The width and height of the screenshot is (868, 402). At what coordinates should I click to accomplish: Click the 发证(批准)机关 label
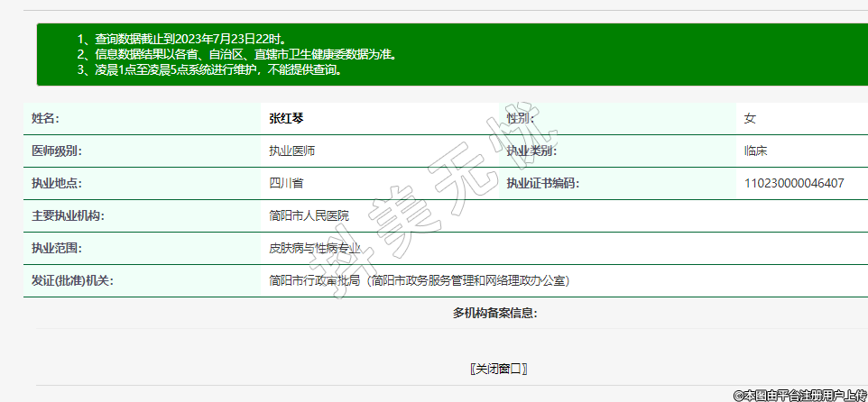72,280
